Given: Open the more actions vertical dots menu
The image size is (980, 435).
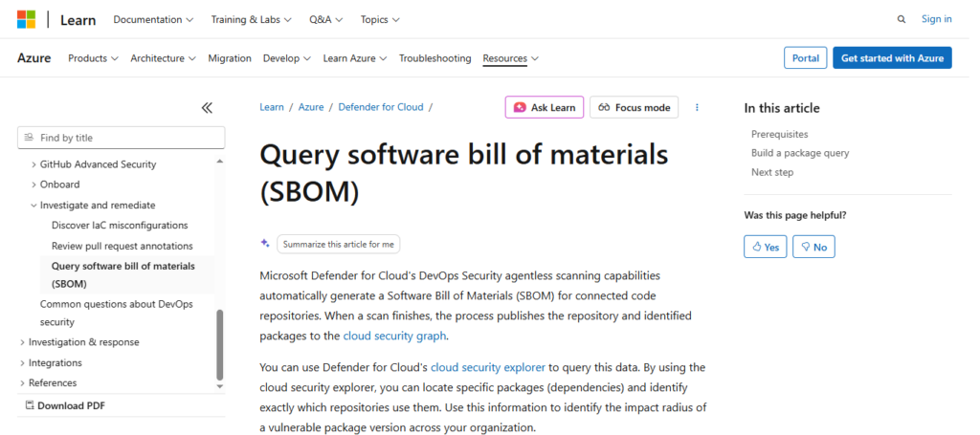Looking at the screenshot, I should coord(697,107).
